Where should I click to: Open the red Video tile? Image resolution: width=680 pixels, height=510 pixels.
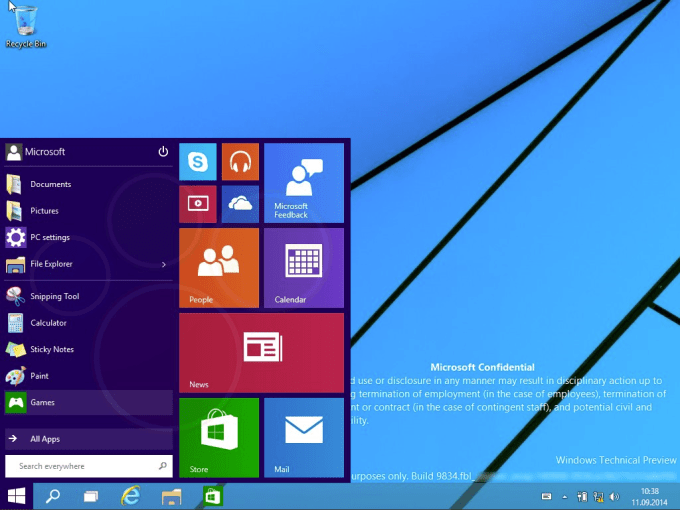(x=198, y=204)
